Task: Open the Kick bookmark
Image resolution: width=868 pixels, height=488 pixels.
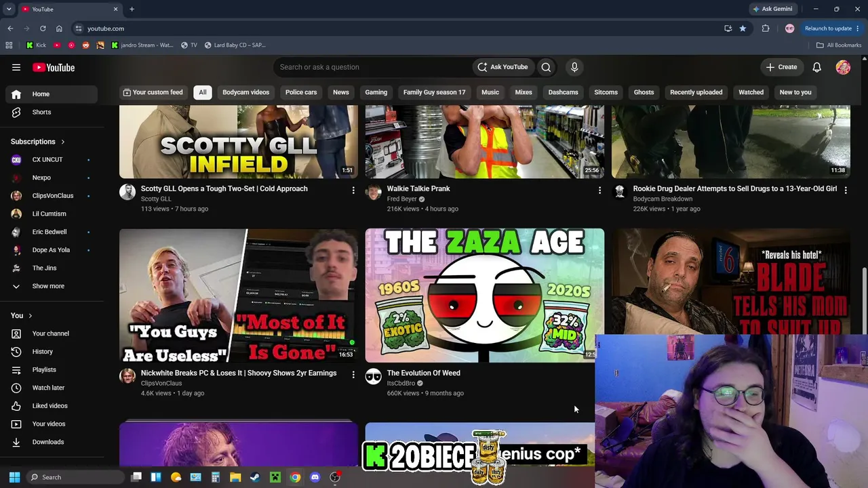Action: click(x=37, y=45)
